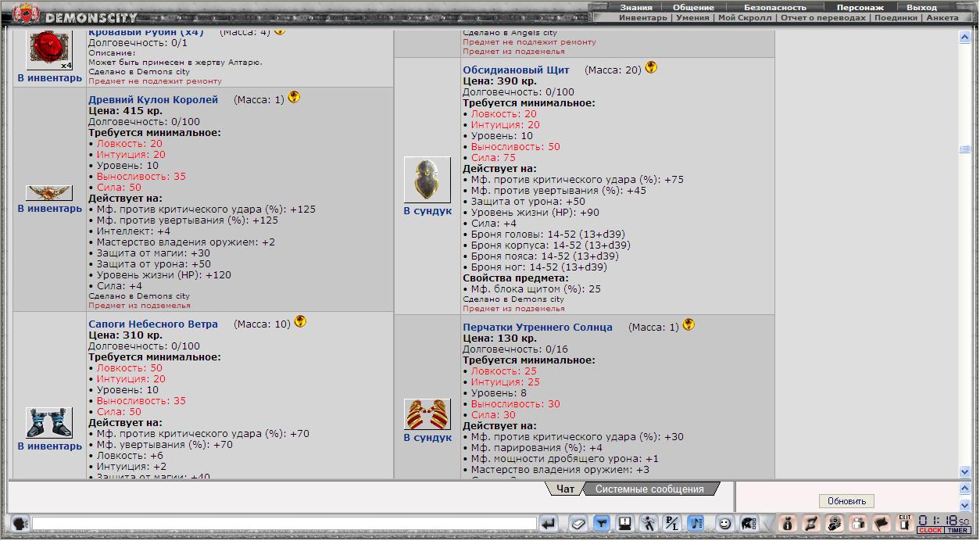
Task: Click the EXIT door icon
Action: click(905, 523)
